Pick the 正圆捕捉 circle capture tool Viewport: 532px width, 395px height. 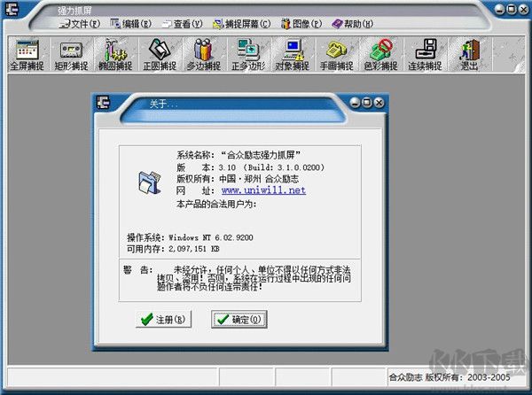click(x=160, y=55)
